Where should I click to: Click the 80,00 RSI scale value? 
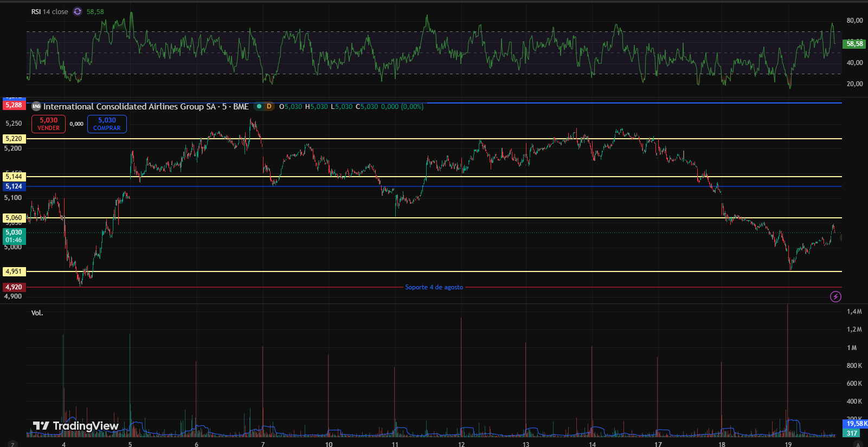coord(854,21)
